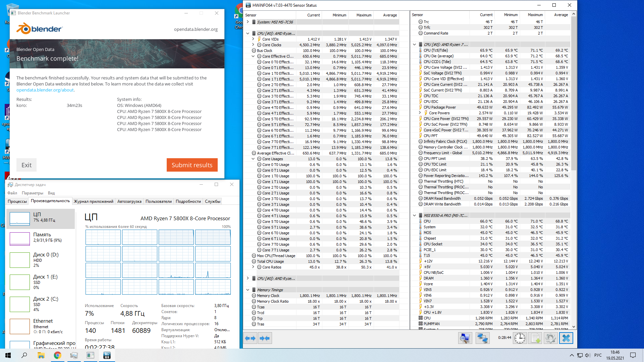Close sensors with blue X icon

click(x=566, y=338)
